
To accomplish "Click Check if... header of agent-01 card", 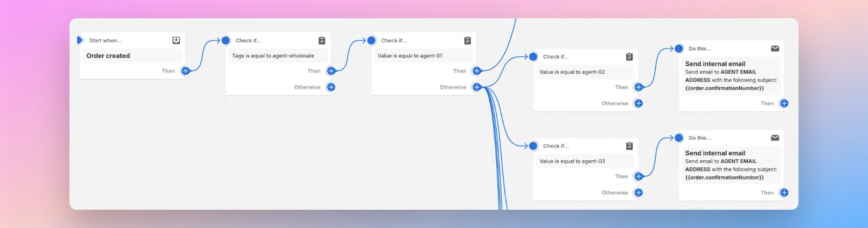I will click(x=394, y=40).
